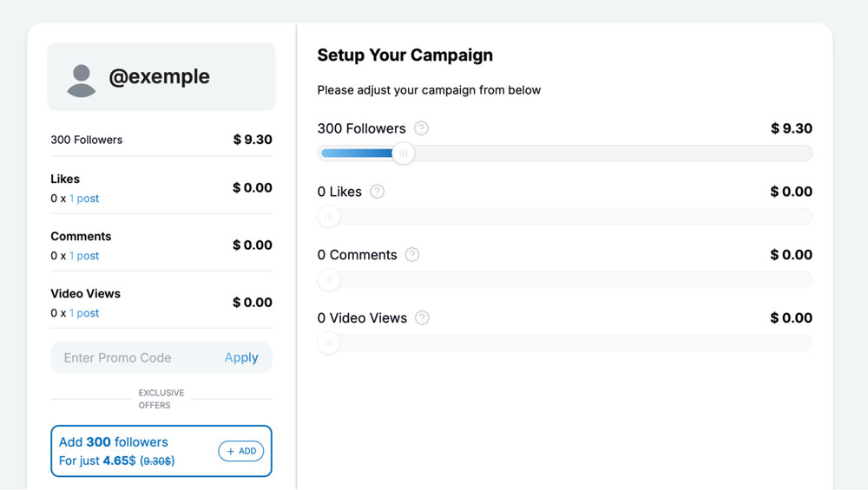Click the Likes slider handle
The image size is (868, 490).
pos(328,217)
